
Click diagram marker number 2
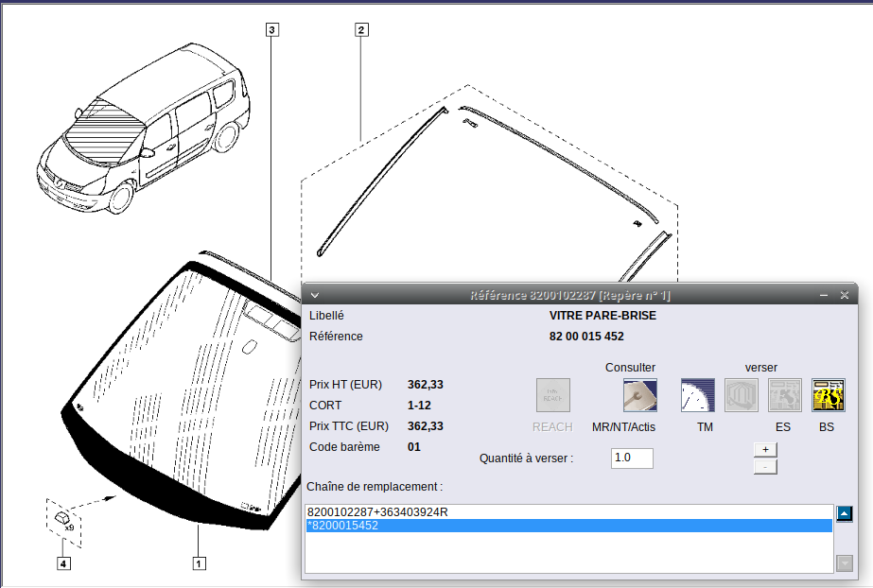361,30
